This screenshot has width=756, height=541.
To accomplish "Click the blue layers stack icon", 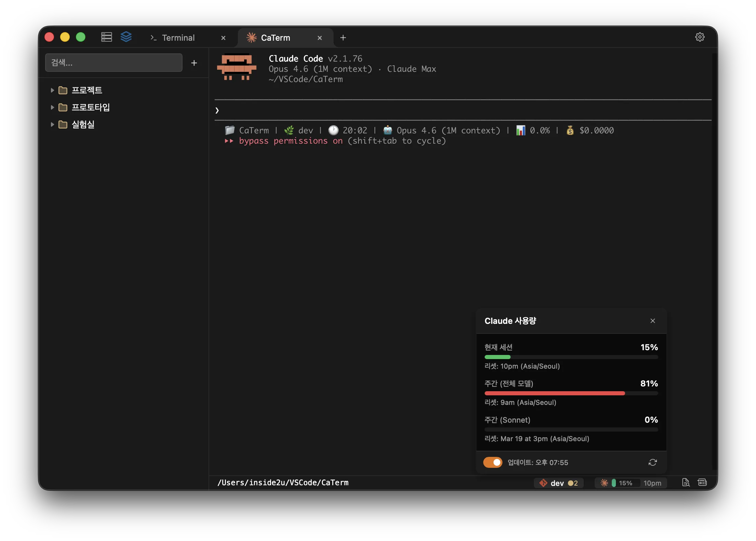I will 126,37.
